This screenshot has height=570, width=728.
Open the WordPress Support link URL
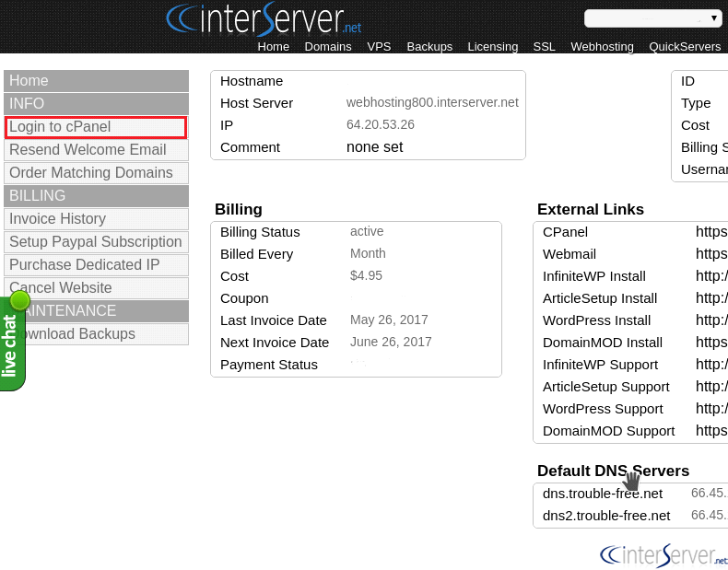pyautogui.click(x=711, y=409)
